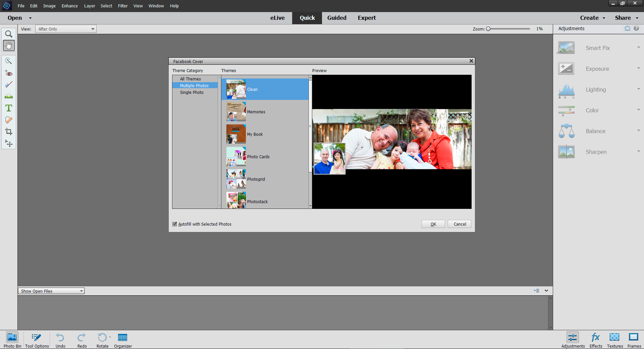Image resolution: width=644 pixels, height=349 pixels.
Task: Toggle the Photo Bin panel
Action: coord(12,340)
